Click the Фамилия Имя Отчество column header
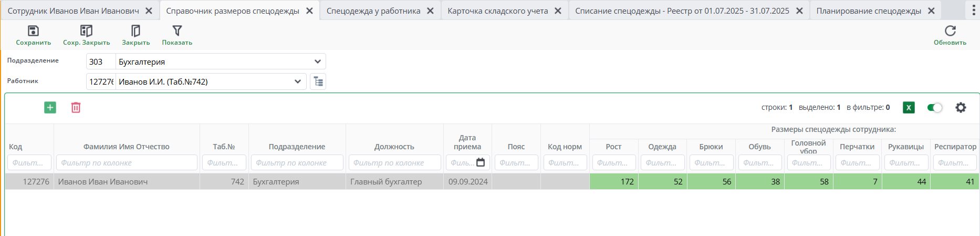The width and height of the screenshot is (980, 236). coord(126,147)
